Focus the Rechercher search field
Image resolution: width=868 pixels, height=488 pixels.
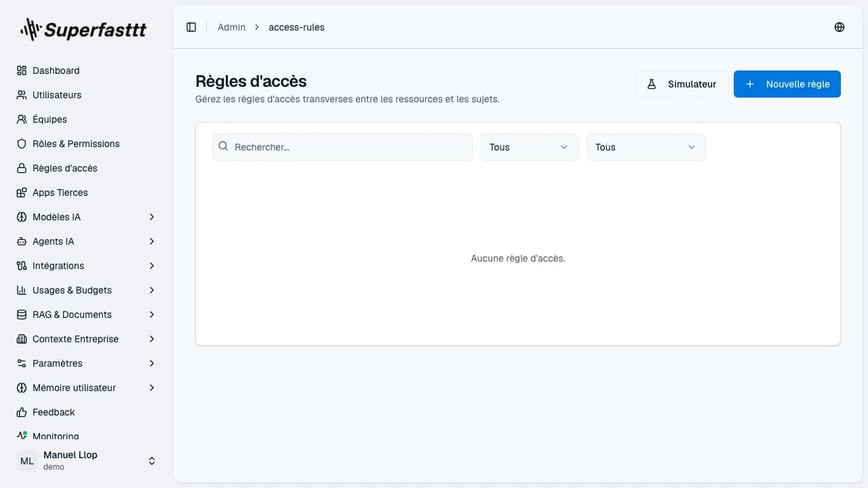pyautogui.click(x=342, y=147)
